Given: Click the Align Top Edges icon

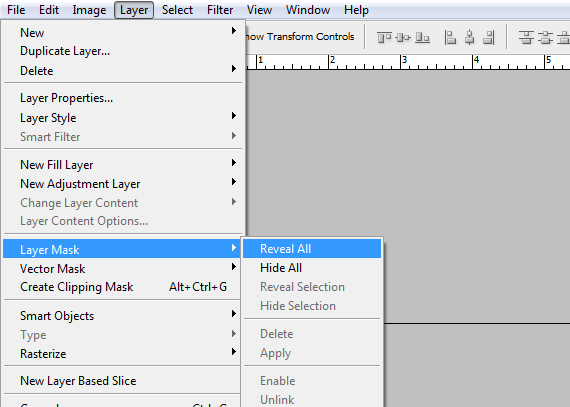Looking at the screenshot, I should (x=384, y=37).
